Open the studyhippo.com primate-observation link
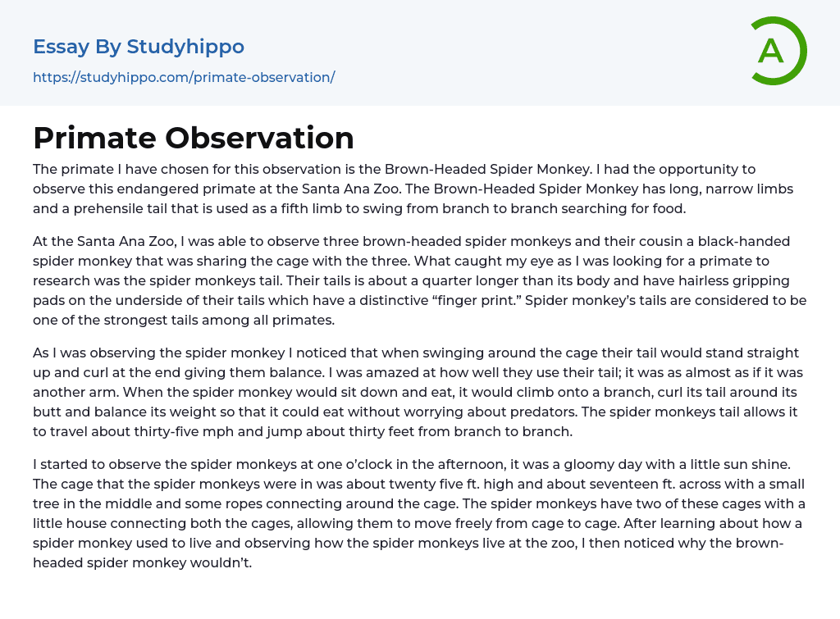Viewport: 840px width, 619px height. pos(184,77)
